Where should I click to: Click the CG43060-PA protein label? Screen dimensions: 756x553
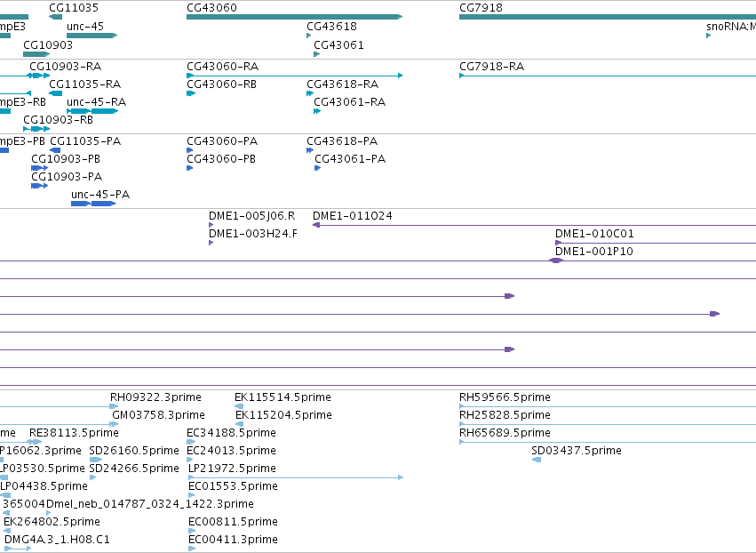pos(222,140)
